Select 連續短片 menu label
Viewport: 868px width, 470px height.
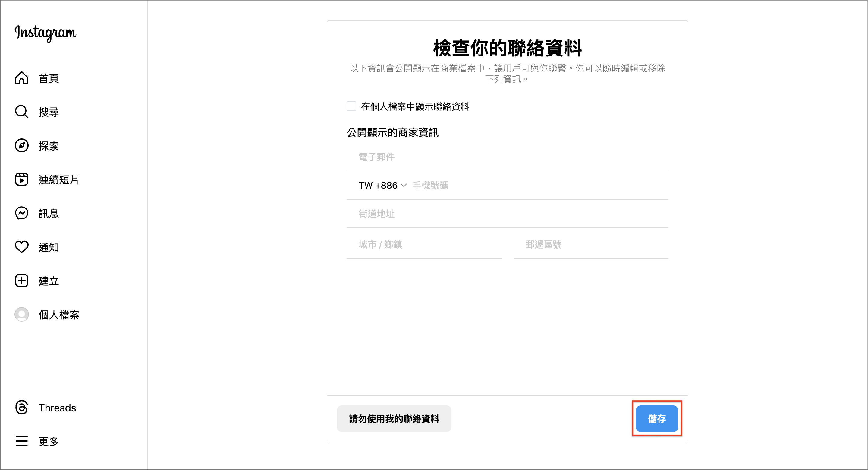[59, 179]
